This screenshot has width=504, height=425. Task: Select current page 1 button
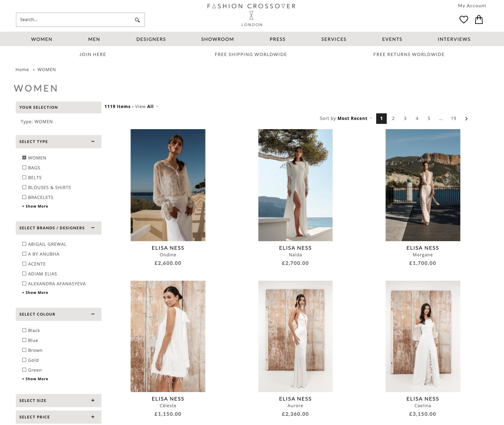point(381,118)
